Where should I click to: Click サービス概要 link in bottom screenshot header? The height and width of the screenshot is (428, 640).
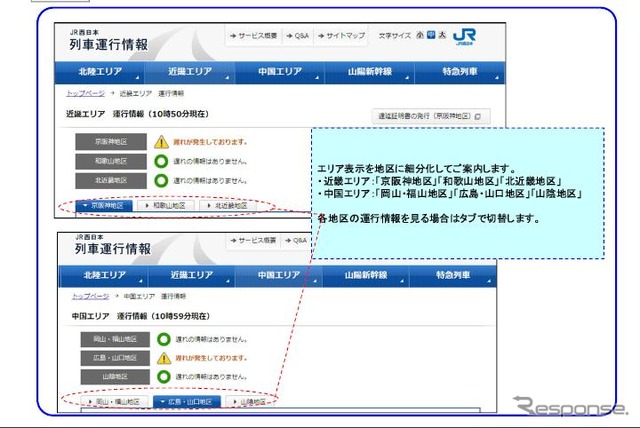click(x=253, y=241)
